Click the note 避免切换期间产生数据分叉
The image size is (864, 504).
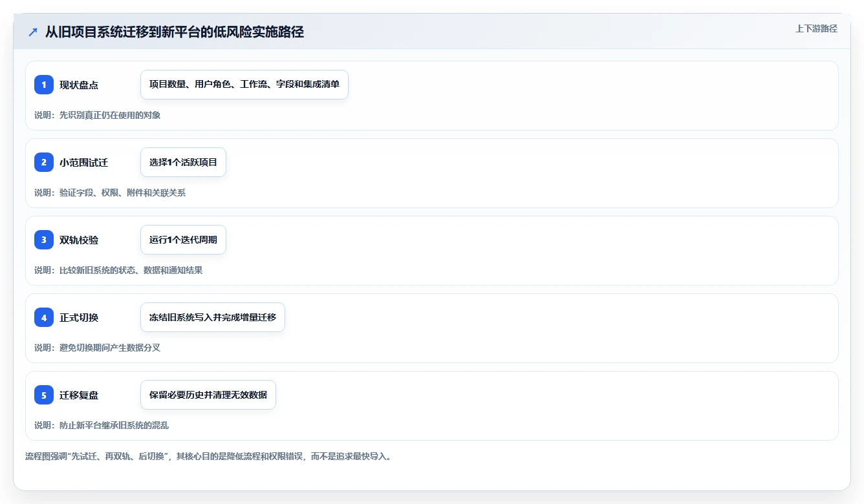(98, 348)
